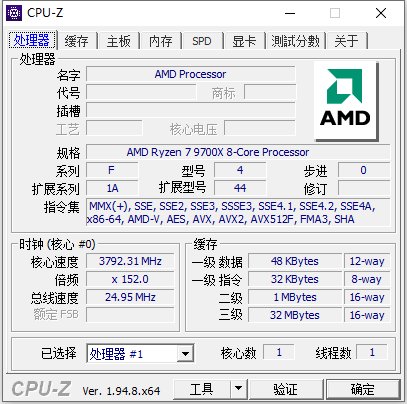Click the 指令集 instruction set text box
This screenshot has height=404, width=407.
[x=238, y=213]
